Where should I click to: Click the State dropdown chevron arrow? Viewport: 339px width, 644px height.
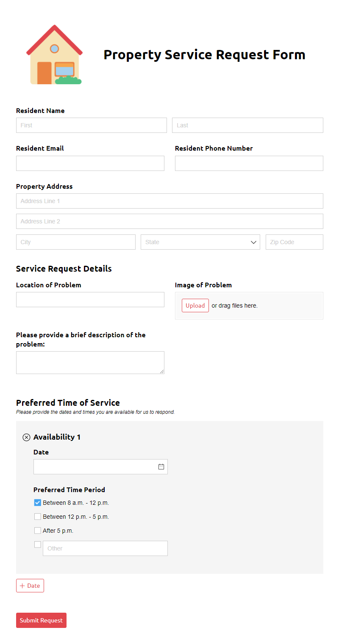click(x=253, y=242)
